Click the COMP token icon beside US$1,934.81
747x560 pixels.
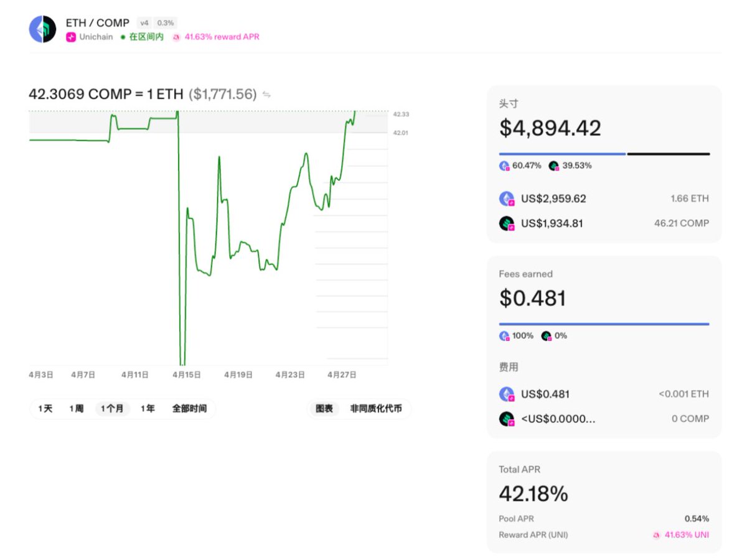coord(507,223)
